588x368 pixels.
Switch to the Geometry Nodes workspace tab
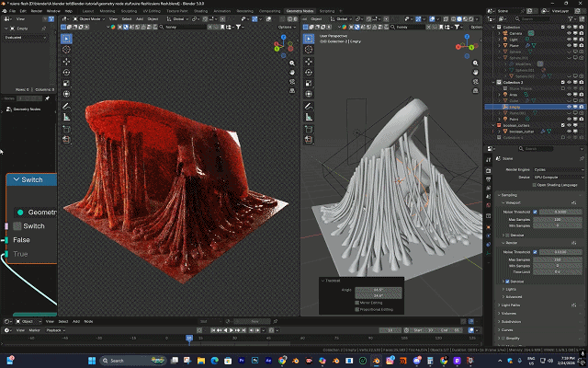pyautogui.click(x=299, y=10)
